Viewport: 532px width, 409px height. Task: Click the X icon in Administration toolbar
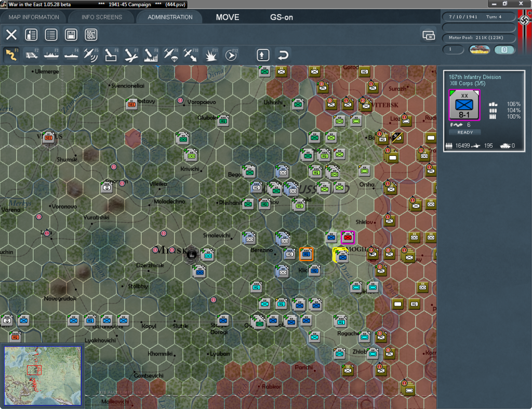pyautogui.click(x=11, y=34)
